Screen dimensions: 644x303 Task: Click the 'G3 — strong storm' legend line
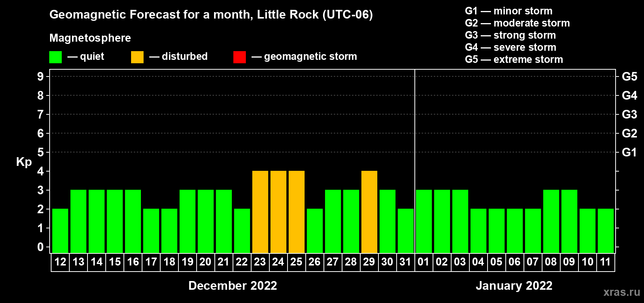510,35
